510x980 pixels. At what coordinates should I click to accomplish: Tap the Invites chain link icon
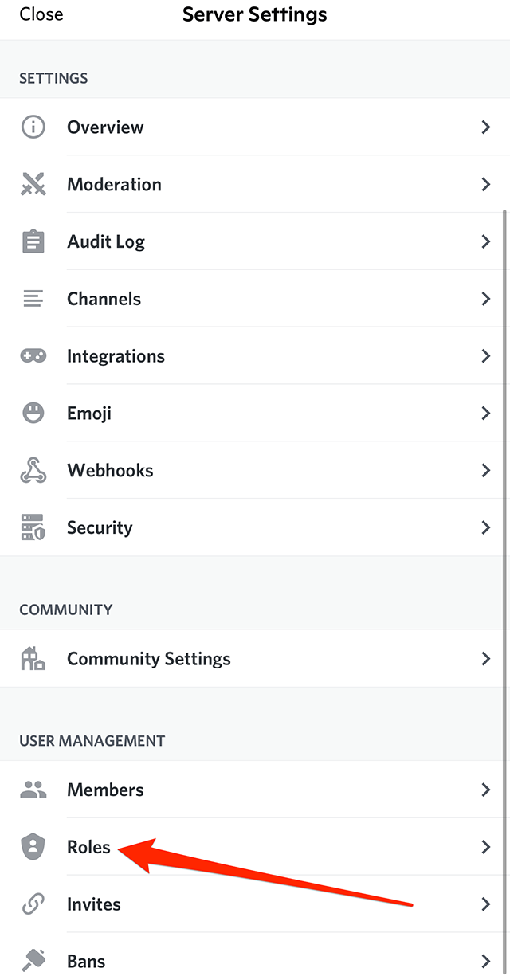[x=33, y=904]
